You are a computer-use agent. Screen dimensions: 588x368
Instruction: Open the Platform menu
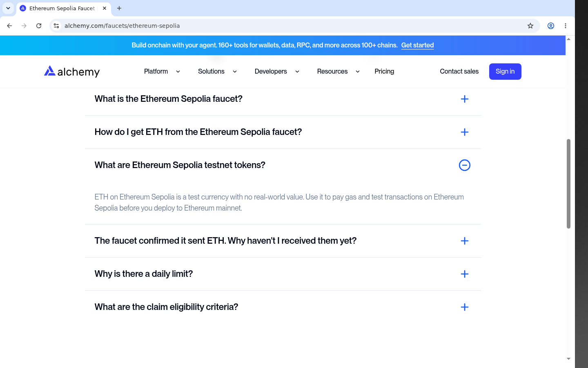(x=156, y=72)
